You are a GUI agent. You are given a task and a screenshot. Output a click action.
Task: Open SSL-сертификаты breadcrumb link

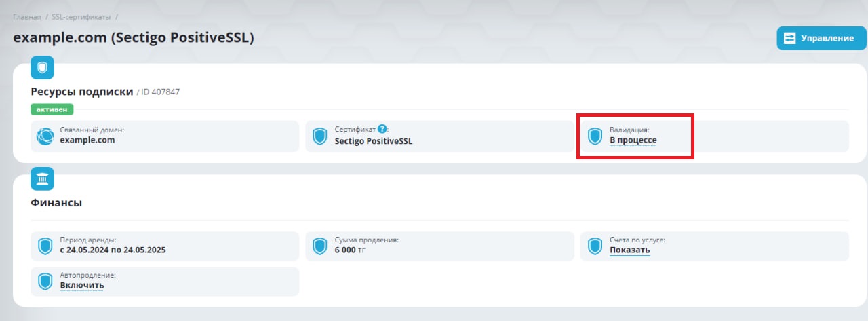click(81, 16)
